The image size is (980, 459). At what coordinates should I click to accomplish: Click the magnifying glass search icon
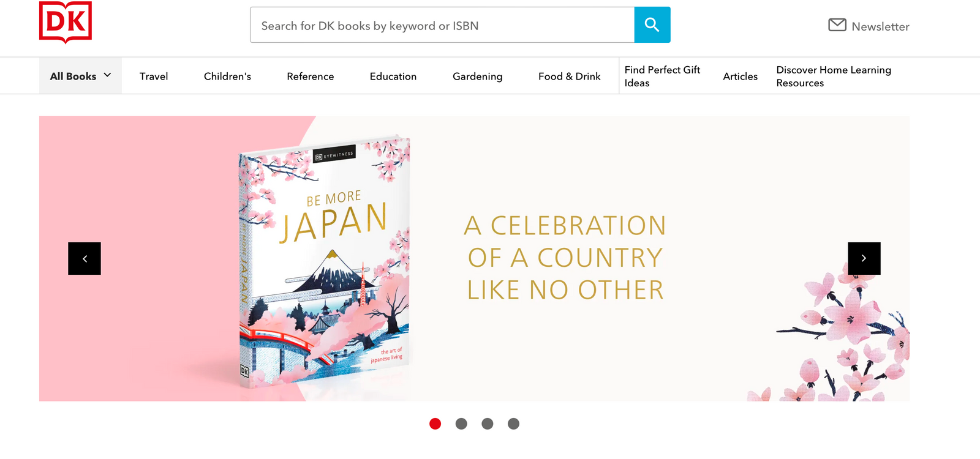point(652,24)
